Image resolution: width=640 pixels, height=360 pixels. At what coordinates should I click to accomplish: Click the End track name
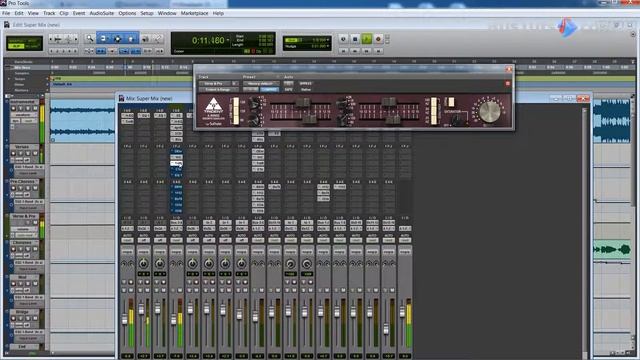pos(22,347)
